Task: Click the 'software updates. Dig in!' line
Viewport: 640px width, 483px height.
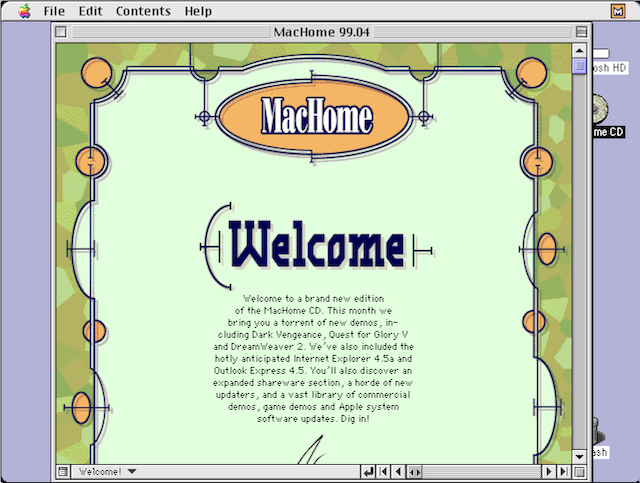Action: [313, 419]
